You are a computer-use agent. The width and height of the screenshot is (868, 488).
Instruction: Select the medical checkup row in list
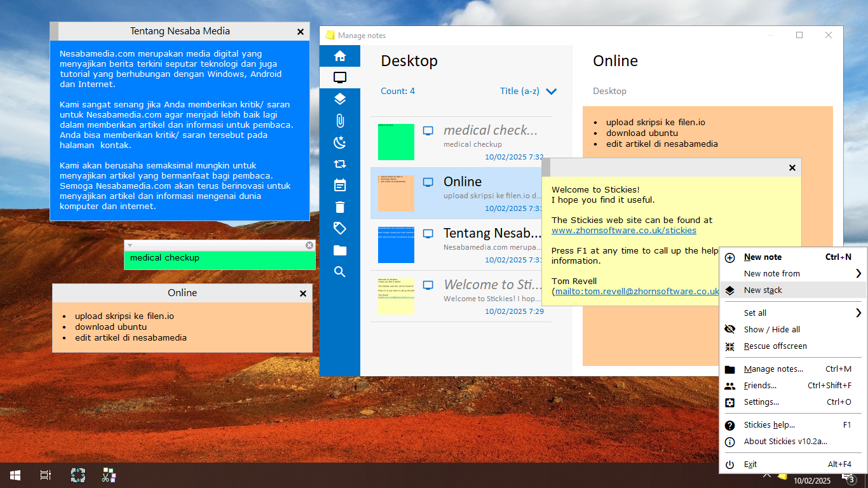click(461, 142)
